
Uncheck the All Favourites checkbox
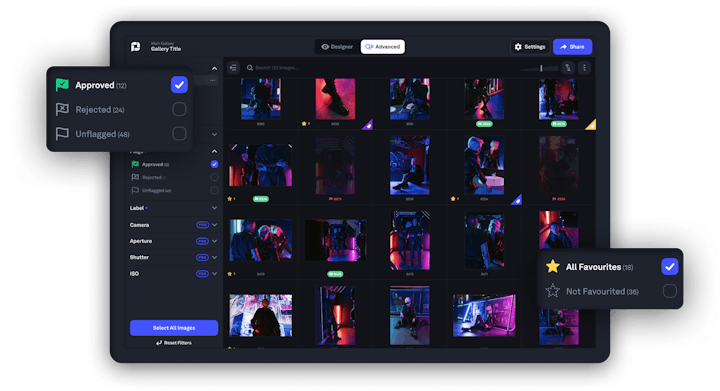[x=669, y=267]
